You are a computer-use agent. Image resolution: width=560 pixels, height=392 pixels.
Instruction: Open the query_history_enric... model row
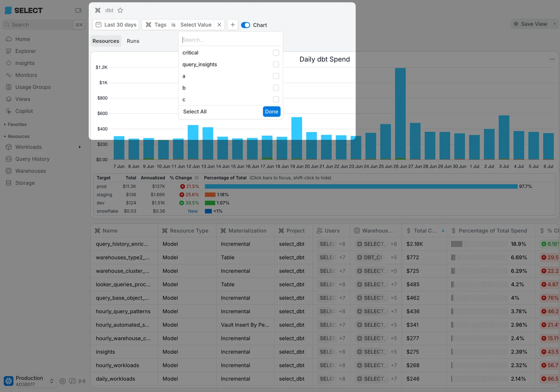[122, 244]
